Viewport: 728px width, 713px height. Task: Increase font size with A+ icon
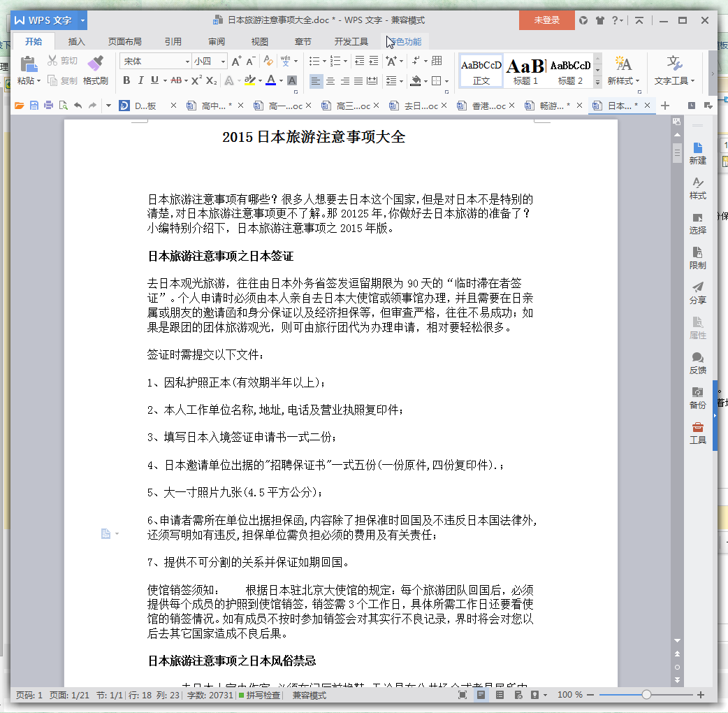(x=236, y=61)
